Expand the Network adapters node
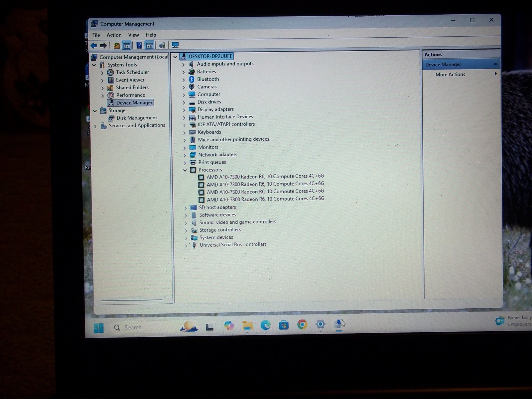Image resolution: width=532 pixels, height=399 pixels. tap(185, 155)
